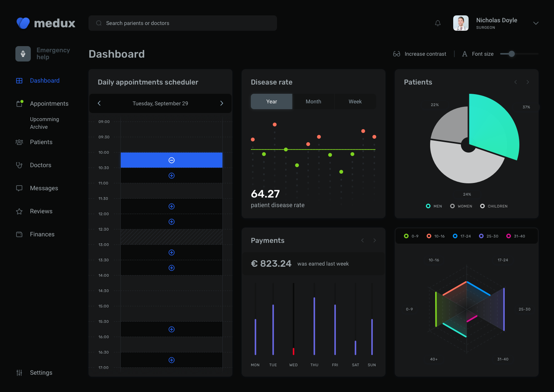Click the Reviews star icon
554x392 pixels.
tap(19, 211)
